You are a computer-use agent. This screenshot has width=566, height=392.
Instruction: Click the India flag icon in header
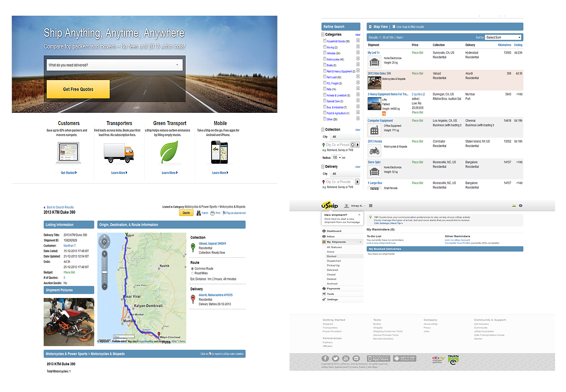(513, 206)
